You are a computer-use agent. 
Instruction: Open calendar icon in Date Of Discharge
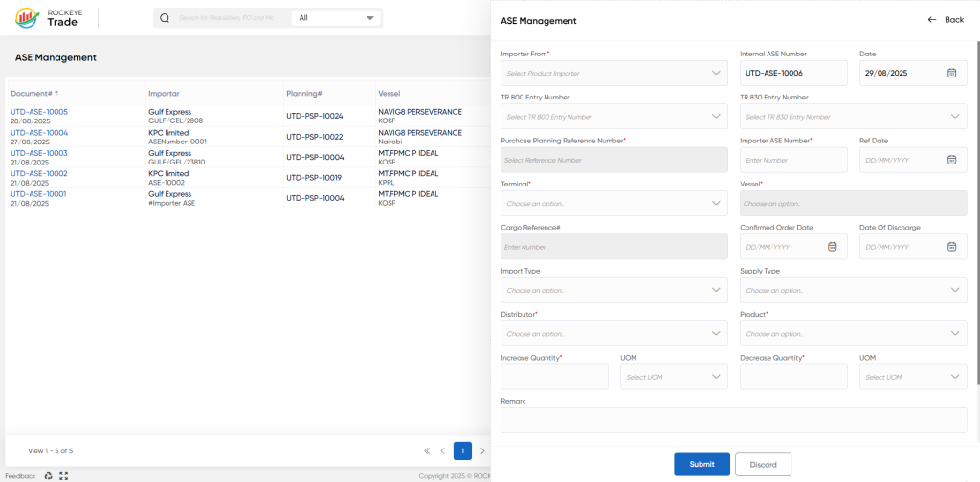click(x=951, y=247)
